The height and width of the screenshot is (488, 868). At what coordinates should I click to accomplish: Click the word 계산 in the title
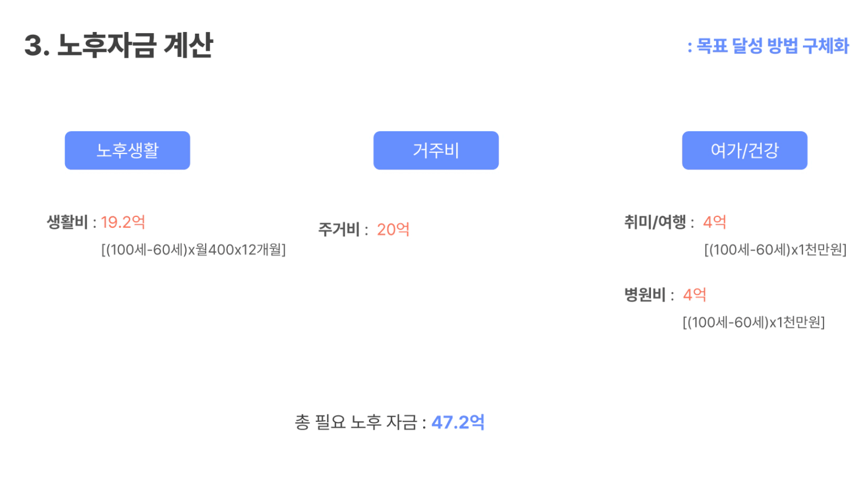coord(188,46)
